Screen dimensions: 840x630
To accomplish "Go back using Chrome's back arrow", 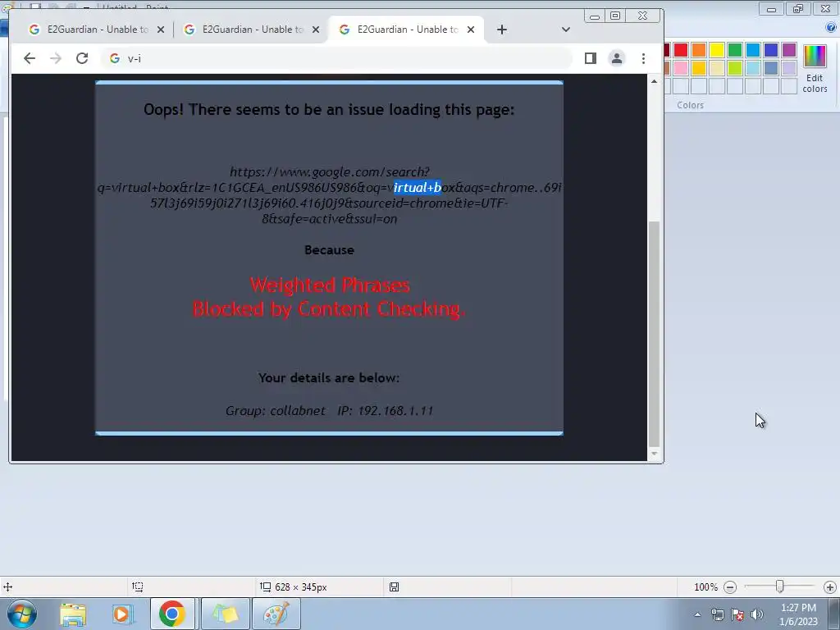I will coord(30,58).
